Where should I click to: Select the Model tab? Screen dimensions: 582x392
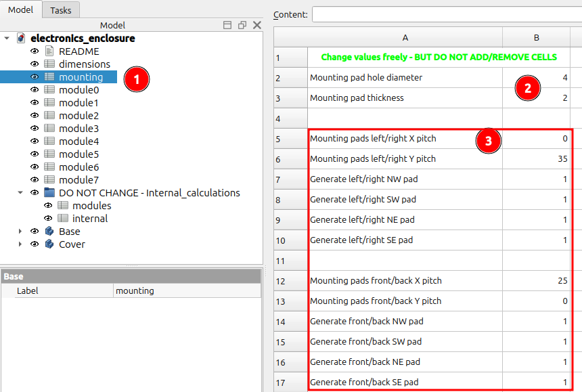point(20,9)
